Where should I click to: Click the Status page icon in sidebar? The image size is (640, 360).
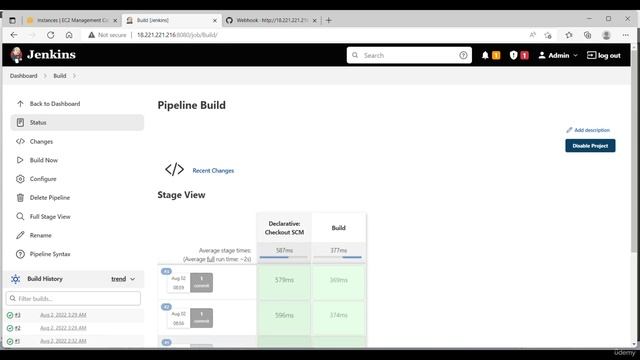click(20, 122)
